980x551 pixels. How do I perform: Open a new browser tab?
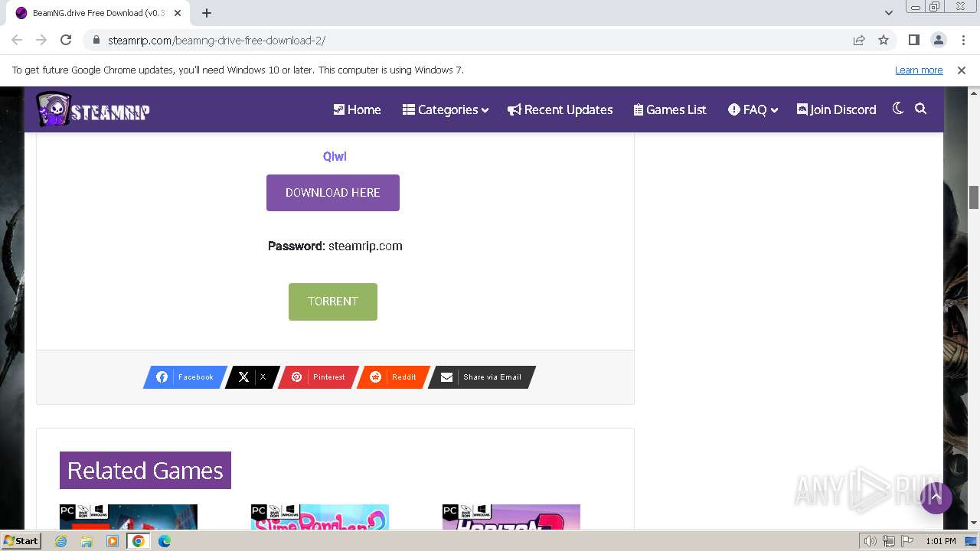click(207, 13)
